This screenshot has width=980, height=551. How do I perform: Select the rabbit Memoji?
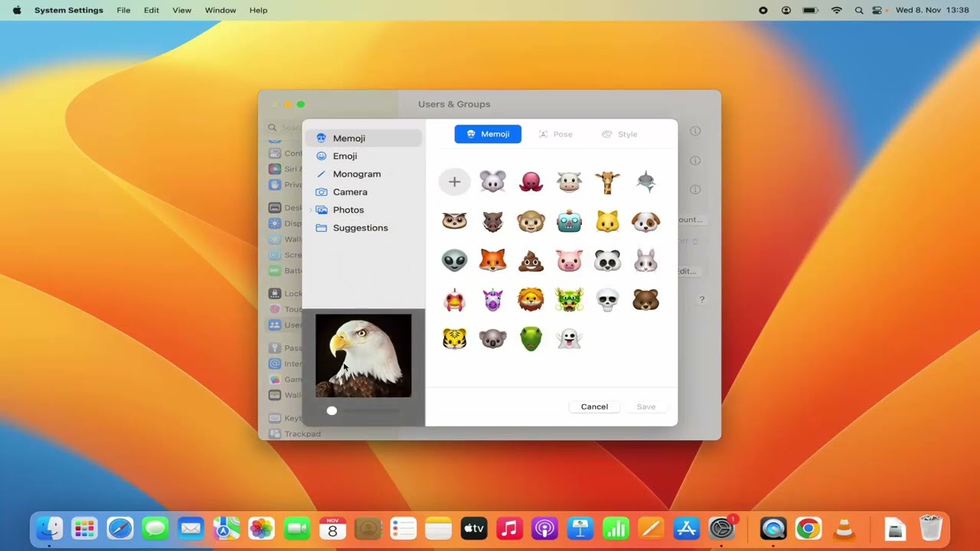click(x=645, y=260)
